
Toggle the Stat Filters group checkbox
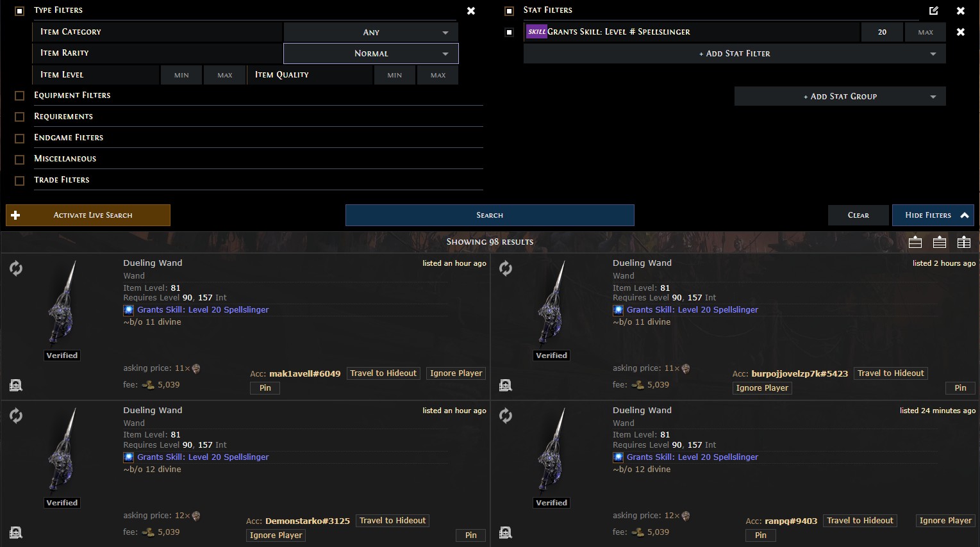coord(510,11)
